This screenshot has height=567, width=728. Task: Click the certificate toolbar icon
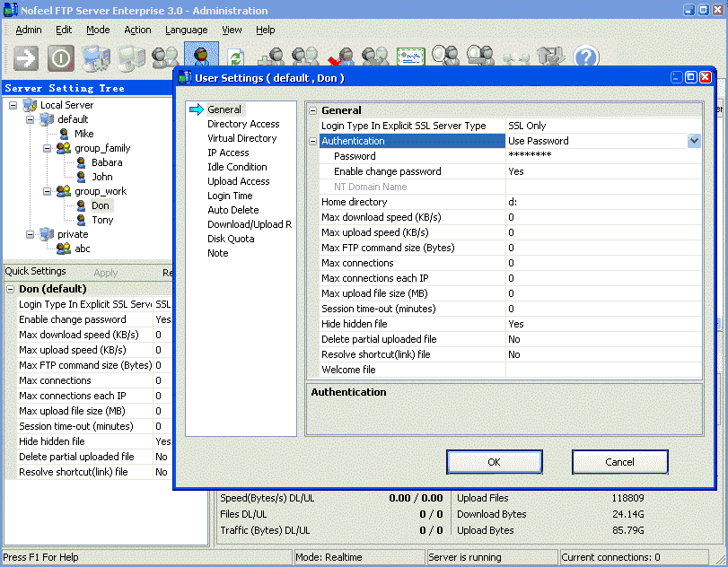coord(411,57)
